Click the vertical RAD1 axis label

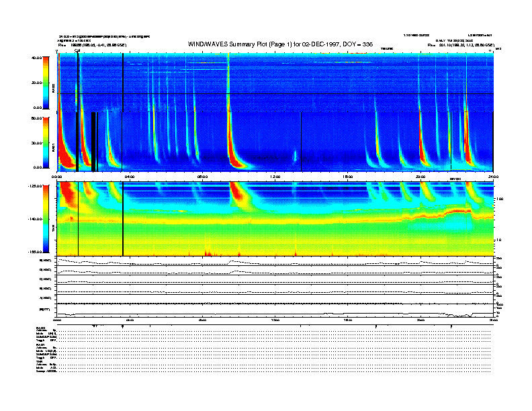[53, 147]
